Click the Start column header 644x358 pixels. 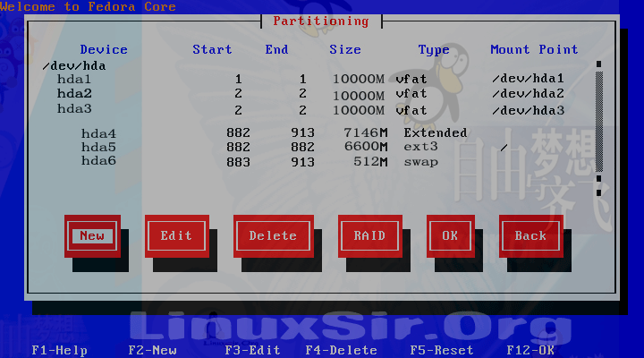click(x=212, y=50)
